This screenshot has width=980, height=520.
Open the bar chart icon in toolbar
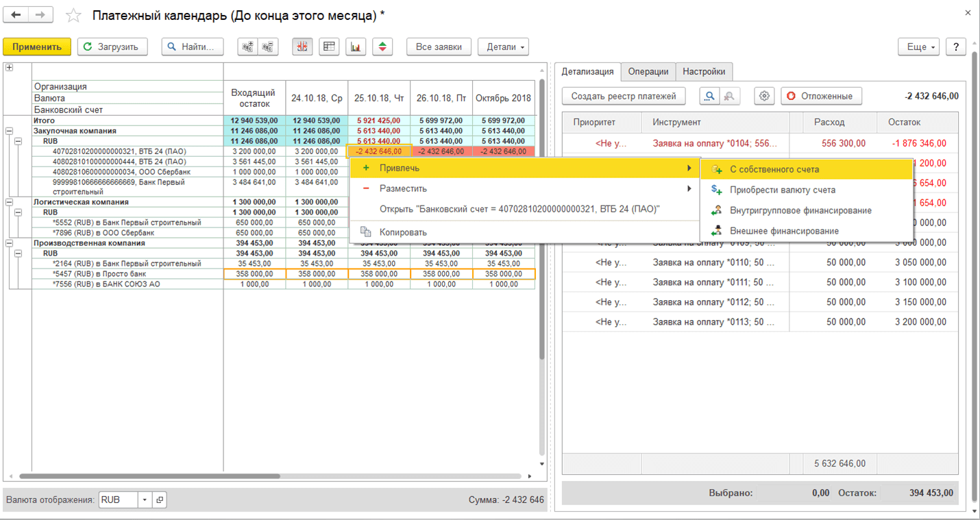click(x=356, y=47)
